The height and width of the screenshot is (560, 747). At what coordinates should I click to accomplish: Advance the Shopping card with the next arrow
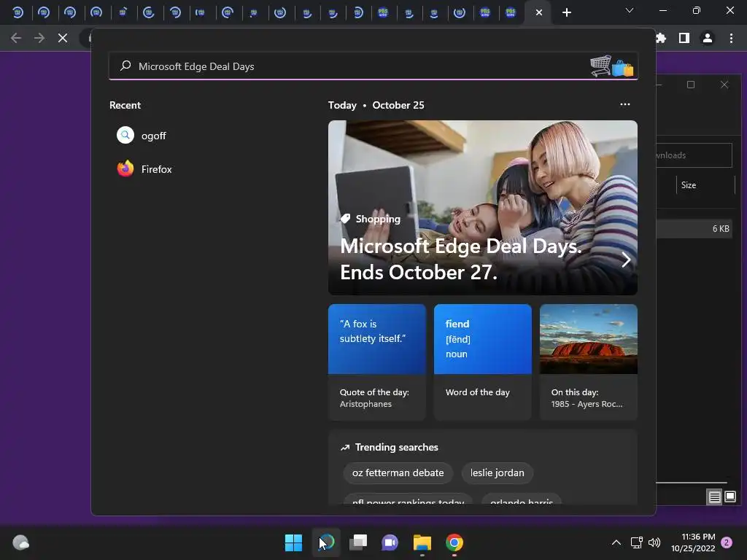[626, 260]
